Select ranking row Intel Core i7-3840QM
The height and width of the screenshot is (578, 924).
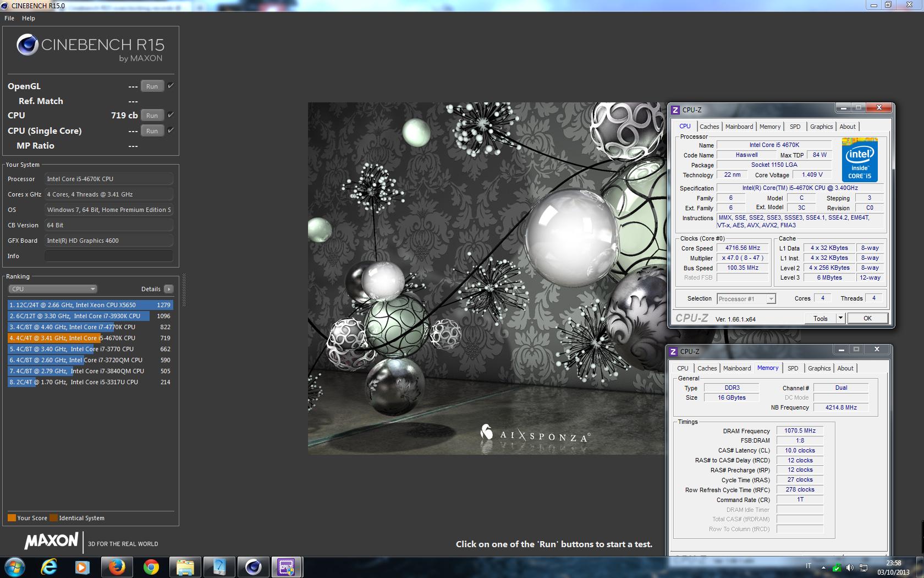(90, 371)
